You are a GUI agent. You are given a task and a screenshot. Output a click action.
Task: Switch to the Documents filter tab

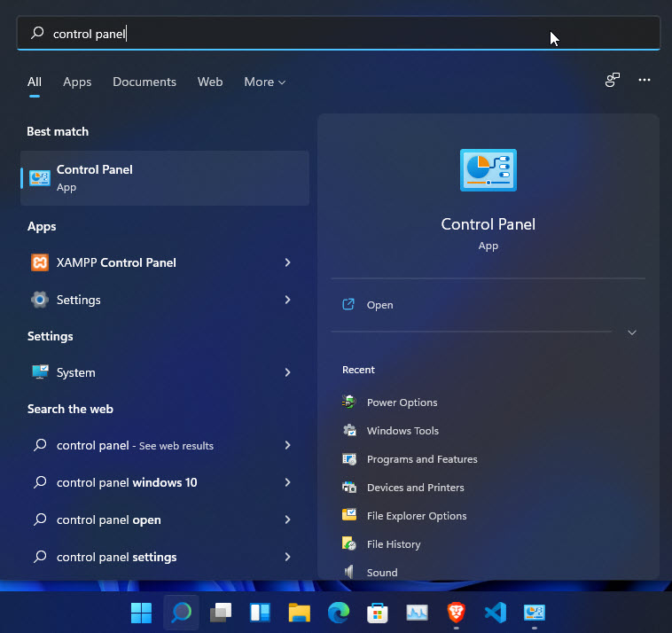click(x=145, y=82)
